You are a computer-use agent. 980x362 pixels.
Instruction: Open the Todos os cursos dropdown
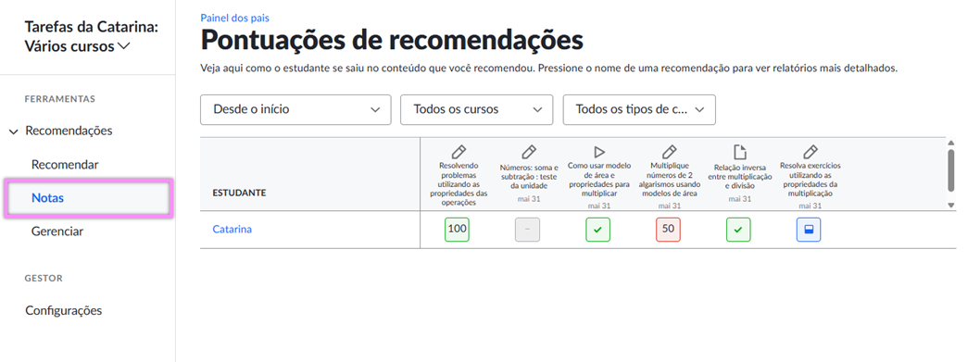click(x=477, y=109)
